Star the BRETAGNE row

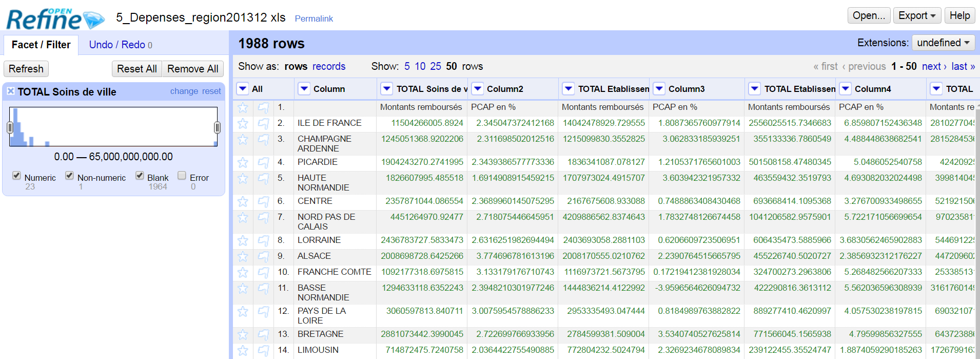(x=243, y=334)
